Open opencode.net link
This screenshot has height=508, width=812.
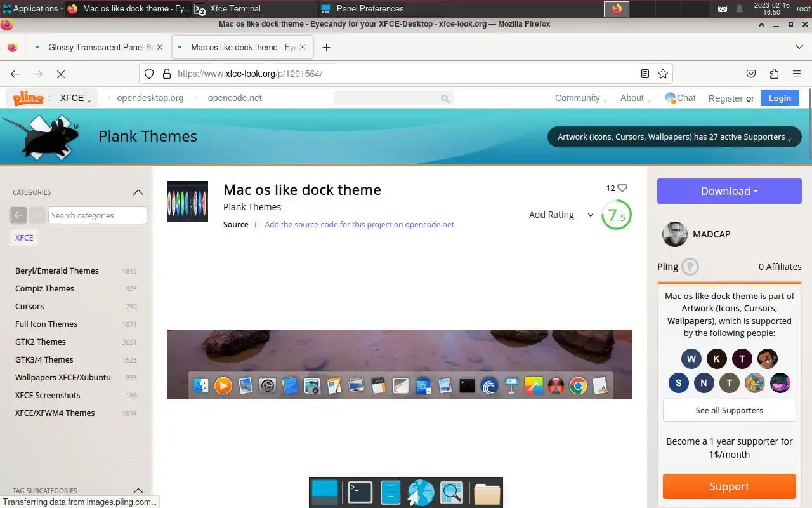point(235,98)
